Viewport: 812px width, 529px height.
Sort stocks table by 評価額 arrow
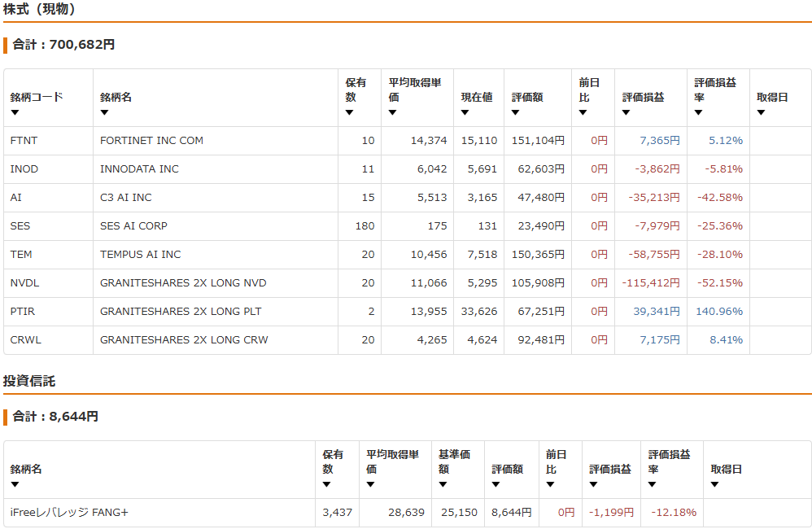click(x=515, y=112)
